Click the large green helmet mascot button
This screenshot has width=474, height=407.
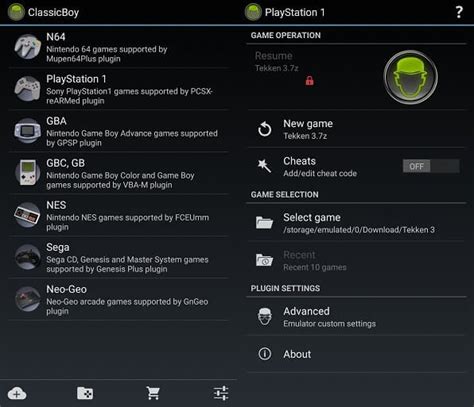click(410, 77)
